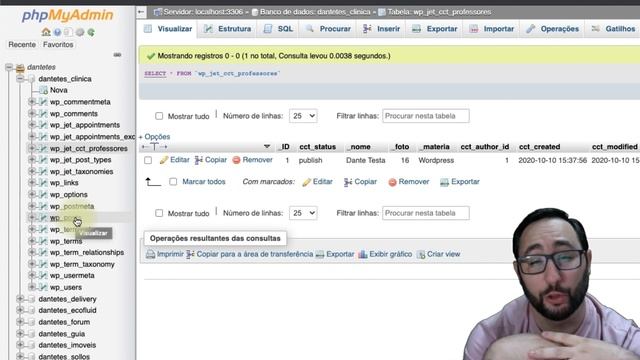Sort by cct_created column header
Image resolution: width=640 pixels, height=360 pixels.
pyautogui.click(x=539, y=147)
